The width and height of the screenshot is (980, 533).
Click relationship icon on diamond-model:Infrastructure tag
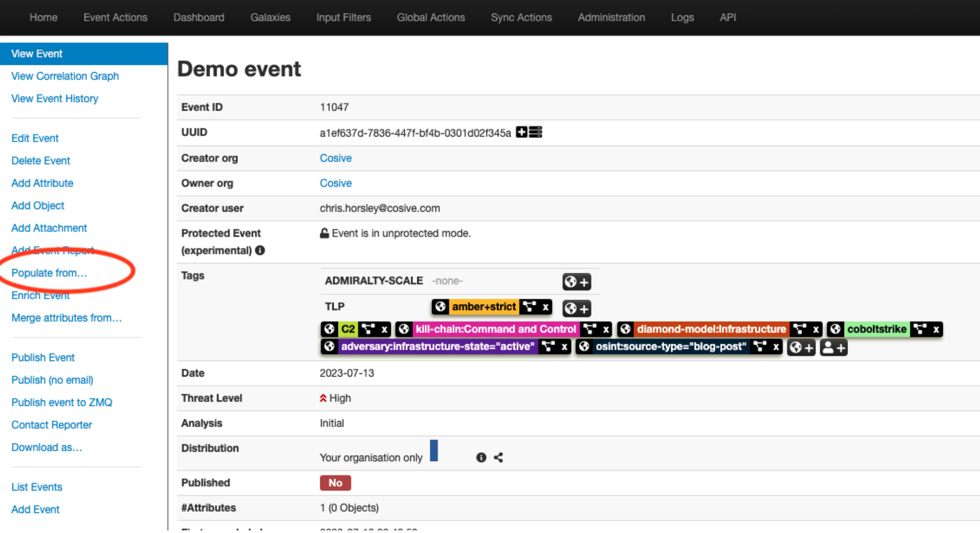(x=799, y=329)
